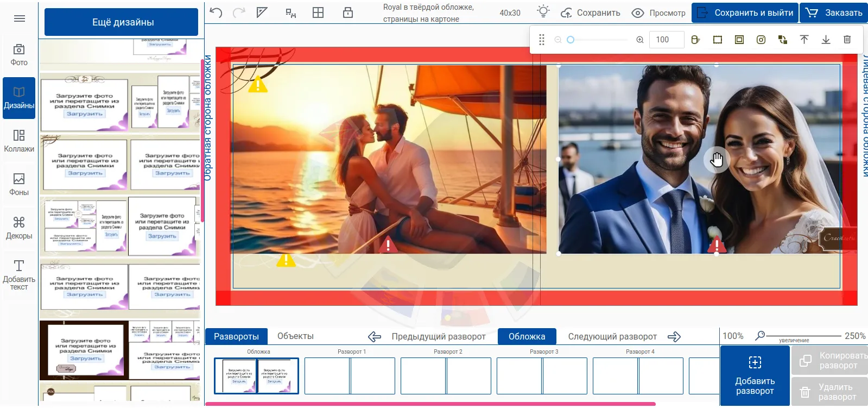
Task: Toggle the lock icon in toolbar
Action: (x=348, y=12)
